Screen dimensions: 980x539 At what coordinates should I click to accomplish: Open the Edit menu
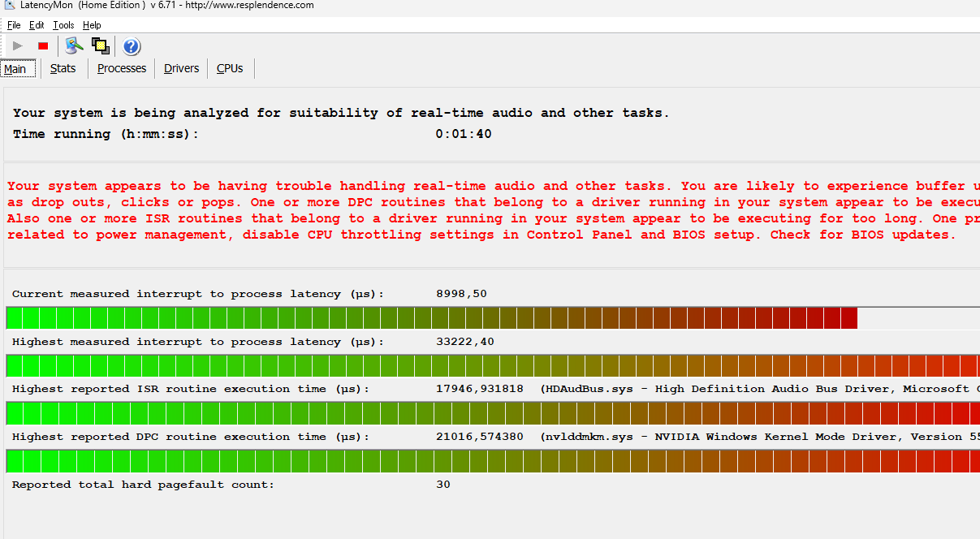click(x=37, y=25)
